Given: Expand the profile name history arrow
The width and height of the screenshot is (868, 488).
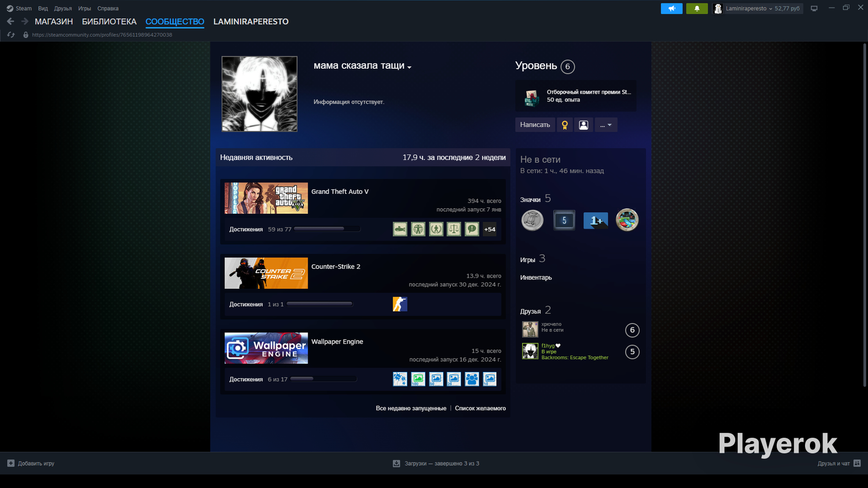Looking at the screenshot, I should pos(410,67).
